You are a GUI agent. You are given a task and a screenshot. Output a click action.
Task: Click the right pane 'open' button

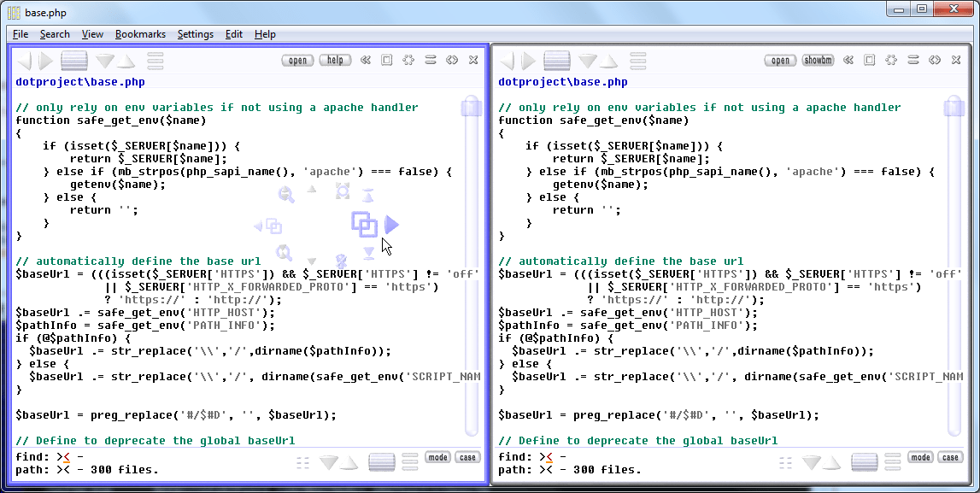780,60
